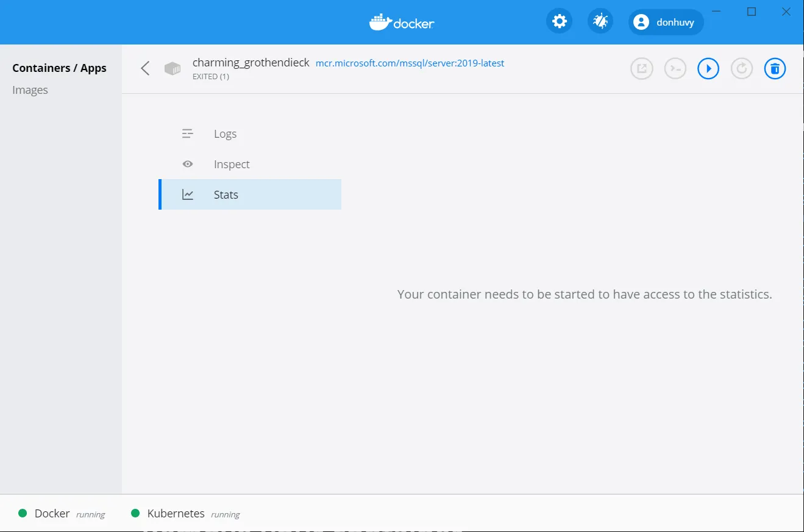Switch to Images in the sidebar
Screen dimensions: 804x532
click(30, 90)
